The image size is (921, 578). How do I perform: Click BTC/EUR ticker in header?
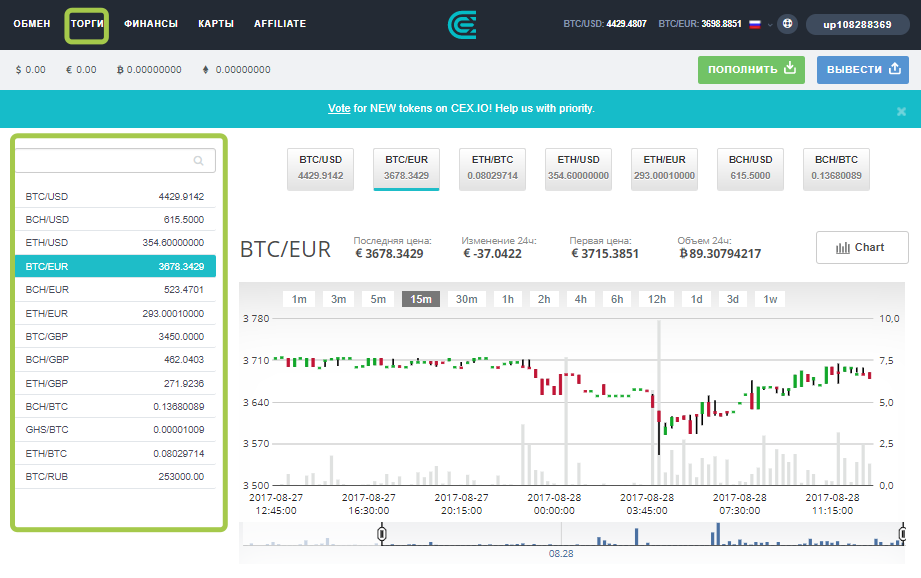pyautogui.click(x=700, y=24)
